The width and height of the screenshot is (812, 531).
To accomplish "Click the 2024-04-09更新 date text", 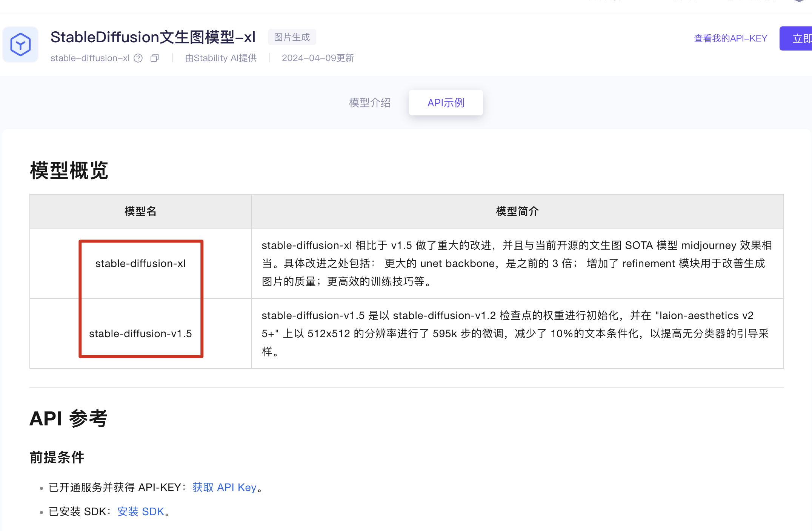I will pyautogui.click(x=318, y=58).
